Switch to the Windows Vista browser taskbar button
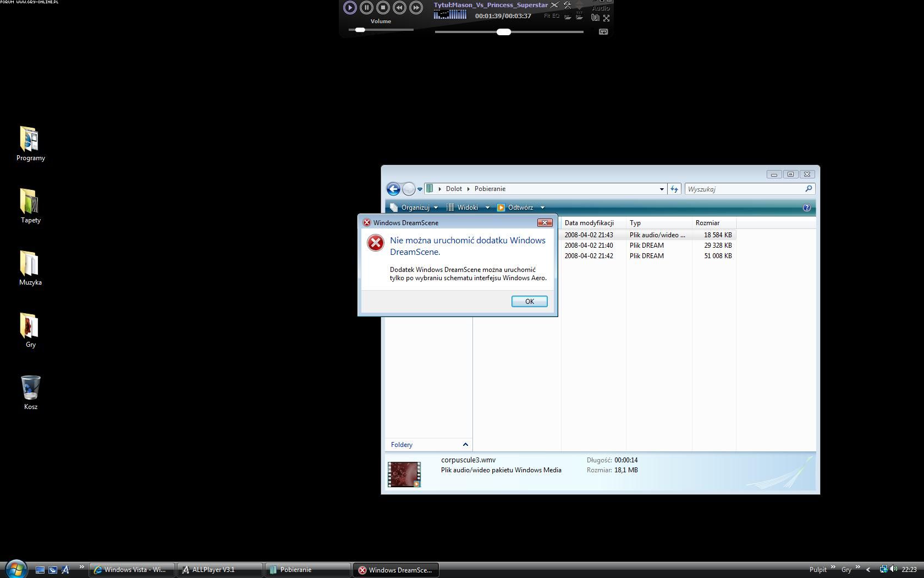Screen dimensions: 924x578 (132, 570)
